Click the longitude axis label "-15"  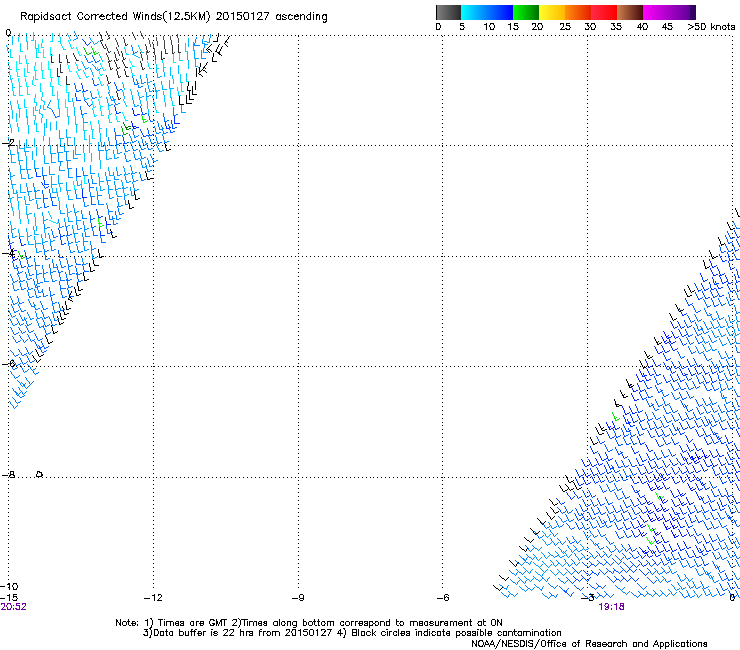(9, 598)
